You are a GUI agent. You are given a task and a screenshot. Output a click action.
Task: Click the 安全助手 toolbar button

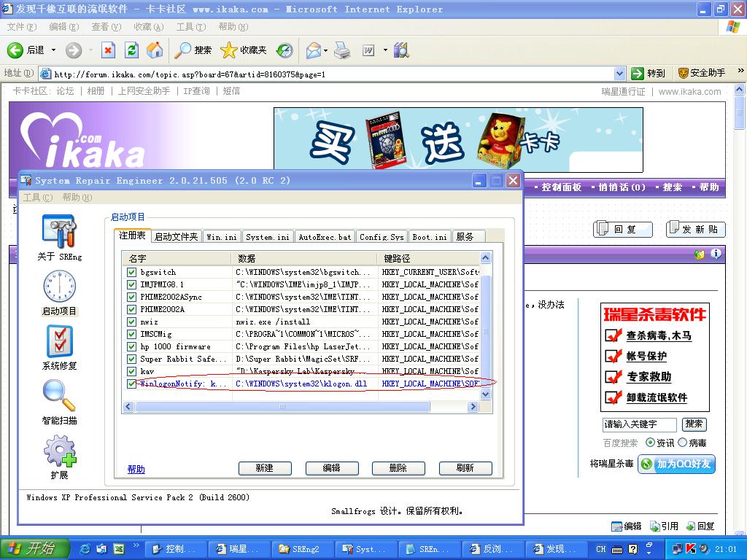[x=701, y=73]
